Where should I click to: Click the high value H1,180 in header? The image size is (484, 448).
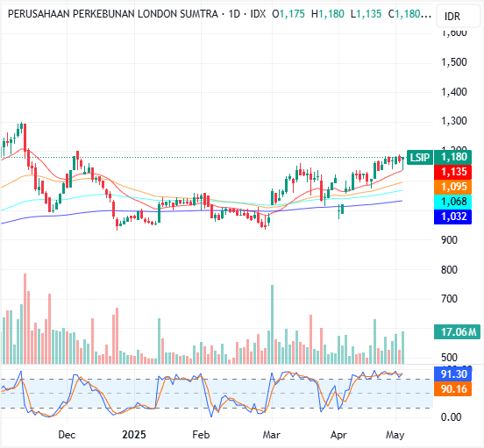pyautogui.click(x=328, y=14)
